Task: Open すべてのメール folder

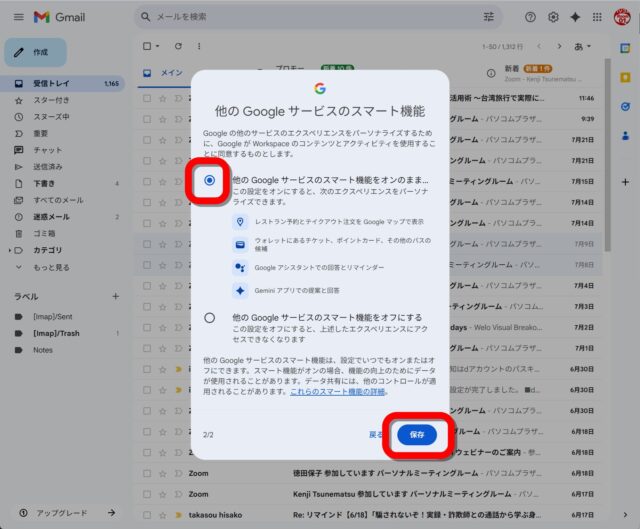Action: (62, 200)
